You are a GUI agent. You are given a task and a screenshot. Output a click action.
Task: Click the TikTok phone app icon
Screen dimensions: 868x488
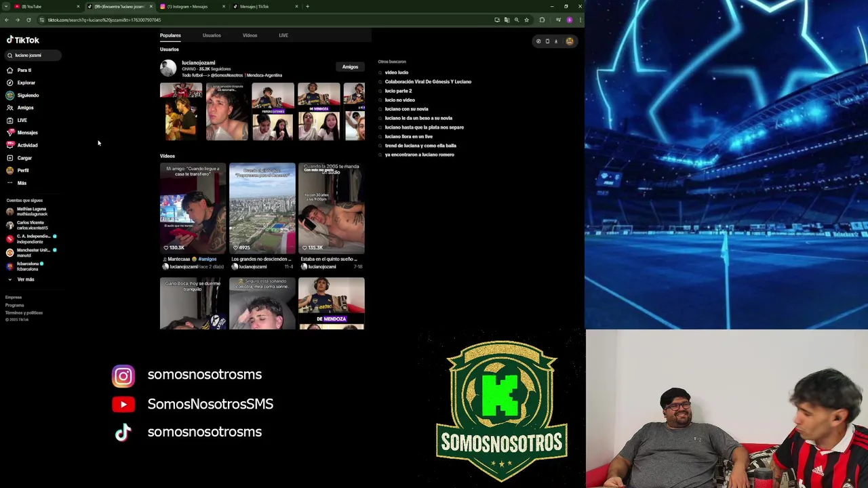tap(547, 41)
